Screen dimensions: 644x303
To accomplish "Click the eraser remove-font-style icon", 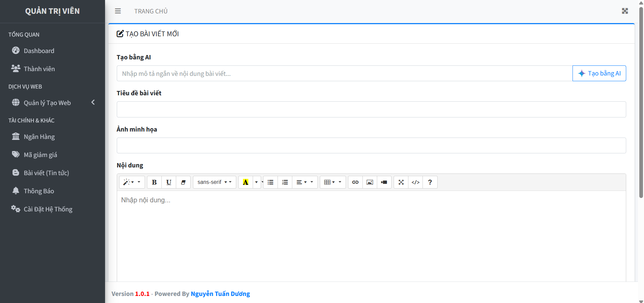I will pos(183,182).
